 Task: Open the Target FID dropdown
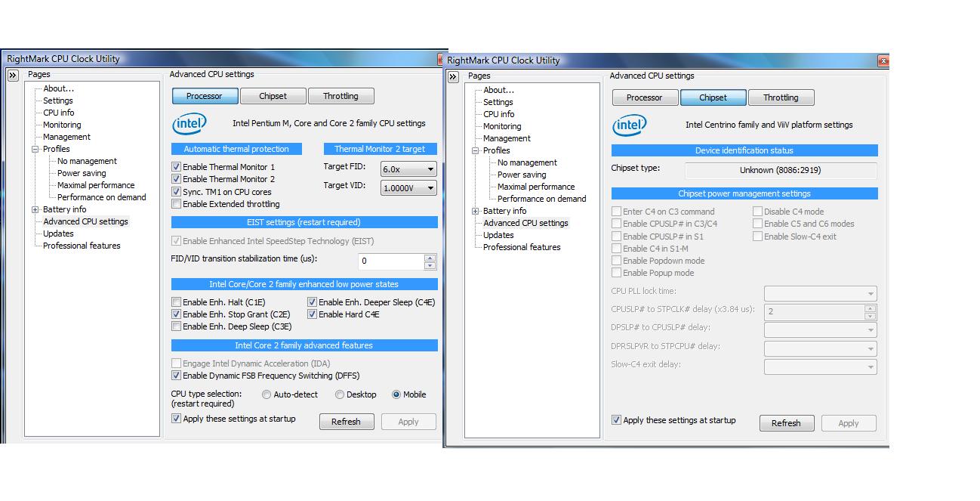(408, 169)
